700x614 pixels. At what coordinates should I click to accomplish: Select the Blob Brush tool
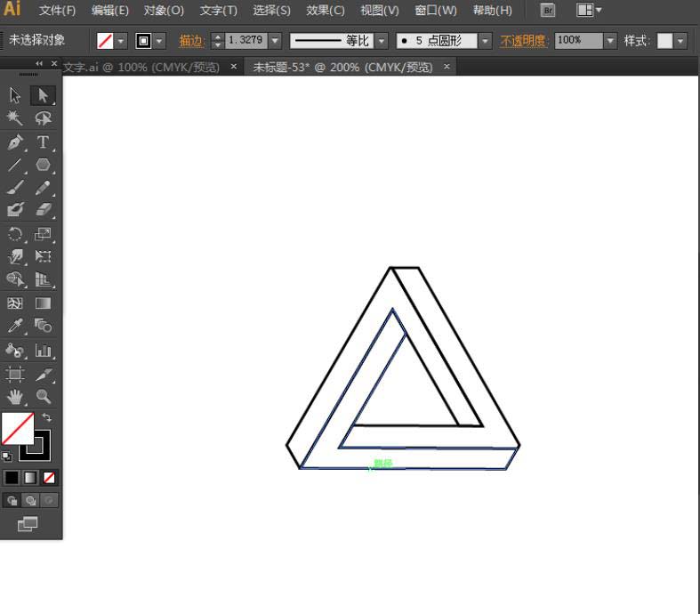[15, 209]
